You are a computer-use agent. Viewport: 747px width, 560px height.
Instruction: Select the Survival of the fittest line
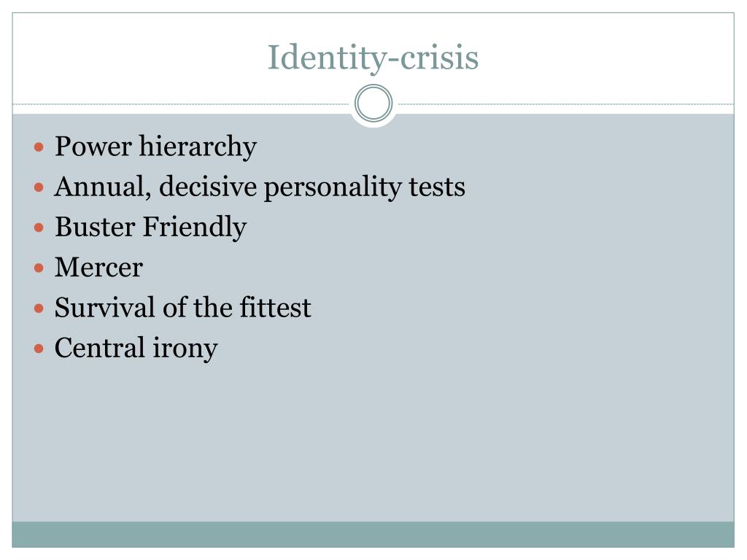[183, 307]
